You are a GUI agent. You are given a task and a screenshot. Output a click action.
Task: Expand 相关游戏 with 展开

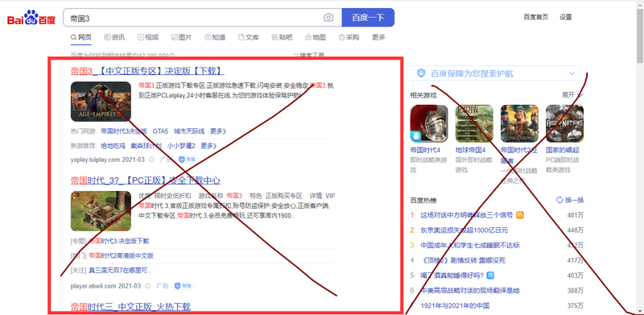click(x=572, y=95)
